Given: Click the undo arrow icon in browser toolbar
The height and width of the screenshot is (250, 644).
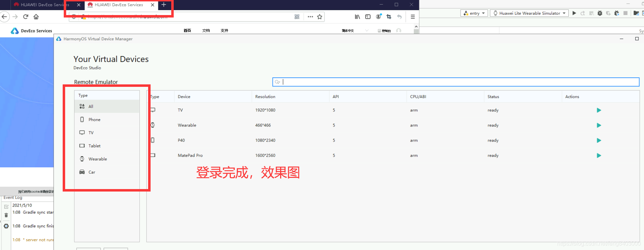Looking at the screenshot, I should (x=399, y=17).
